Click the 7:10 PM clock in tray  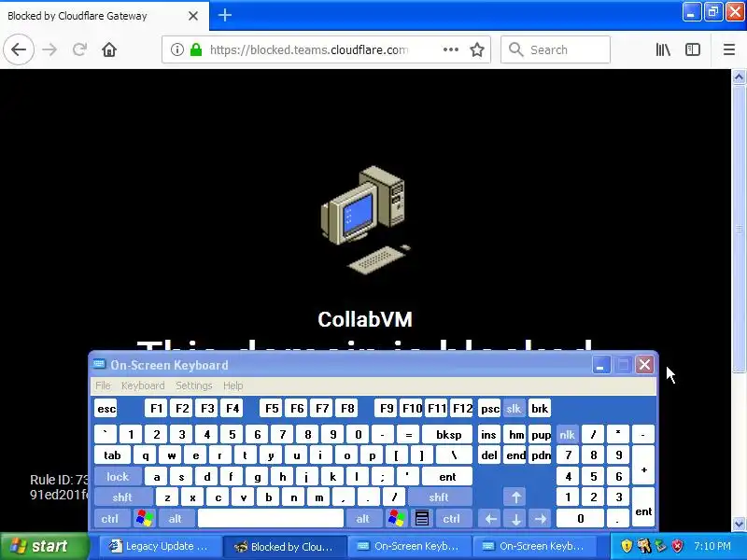(712, 546)
